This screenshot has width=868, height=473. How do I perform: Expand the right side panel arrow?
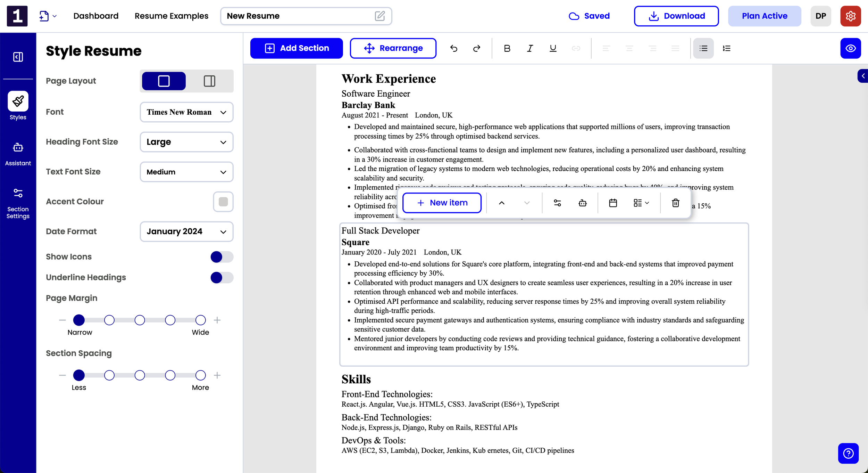click(x=863, y=76)
